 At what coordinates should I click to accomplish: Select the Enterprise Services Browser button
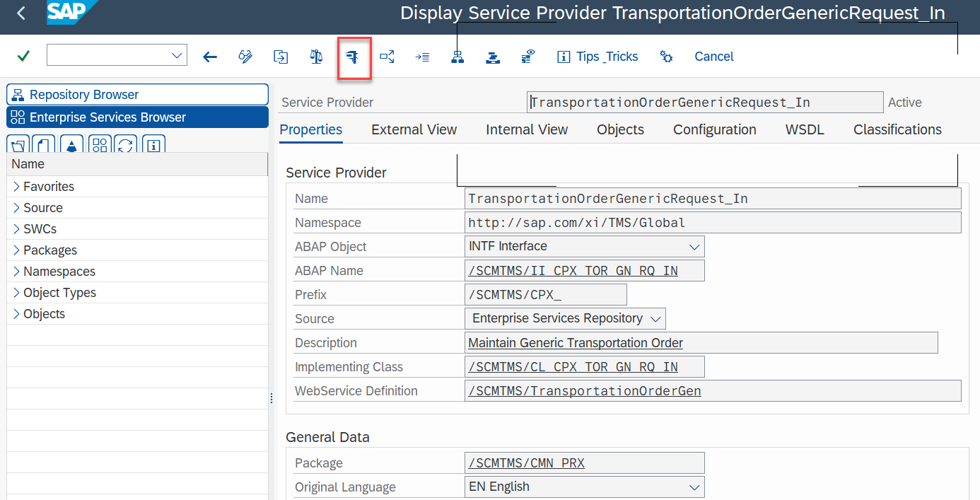point(137,117)
